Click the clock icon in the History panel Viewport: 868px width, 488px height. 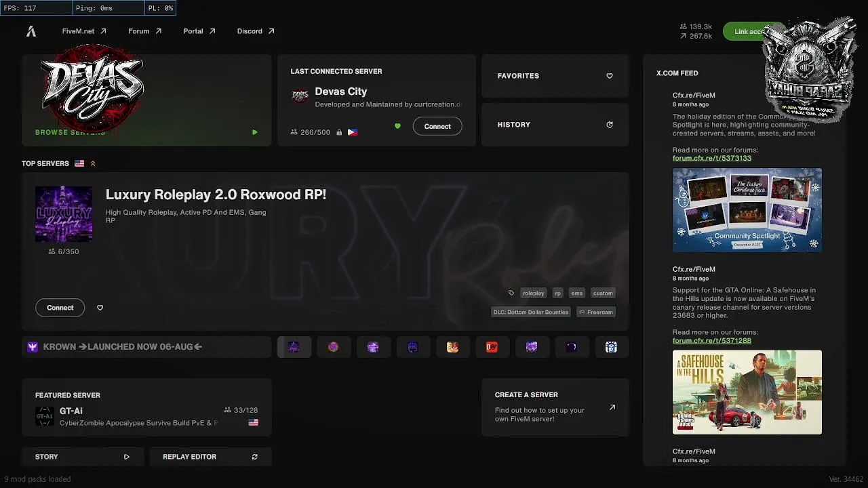tap(610, 125)
